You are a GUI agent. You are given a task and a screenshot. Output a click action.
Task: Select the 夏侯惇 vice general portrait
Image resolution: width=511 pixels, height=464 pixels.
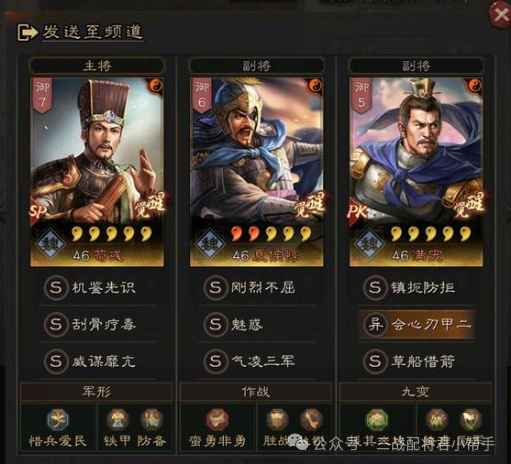pos(256,172)
